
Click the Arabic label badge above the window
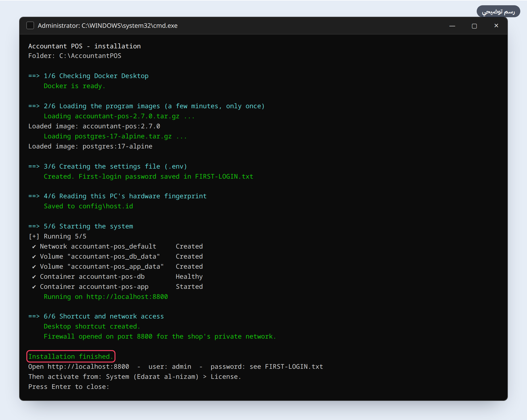coord(498,11)
